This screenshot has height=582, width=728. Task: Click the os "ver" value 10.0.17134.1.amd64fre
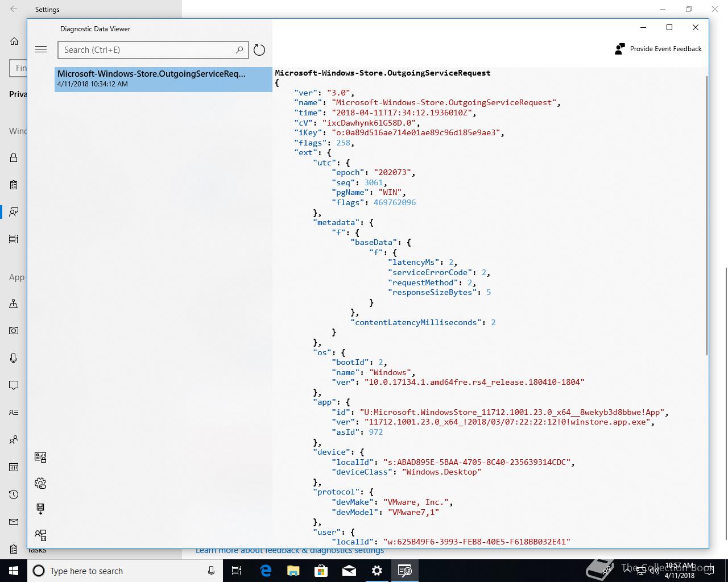[x=474, y=382]
